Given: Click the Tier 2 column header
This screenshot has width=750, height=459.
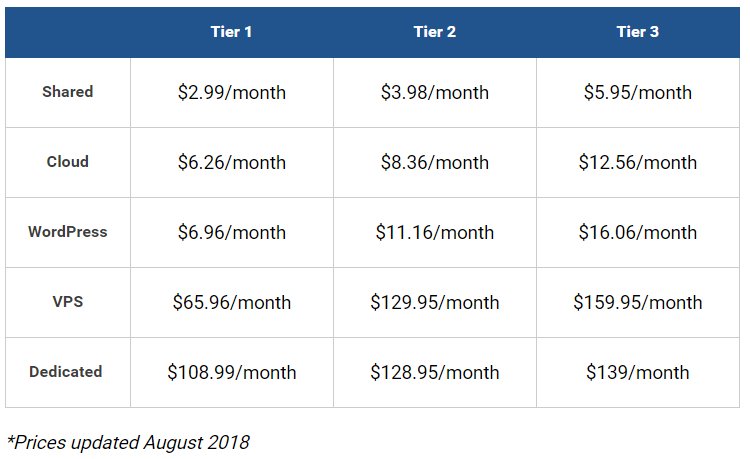Looking at the screenshot, I should [435, 32].
